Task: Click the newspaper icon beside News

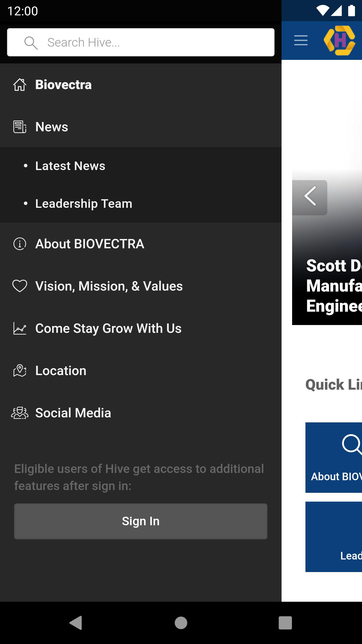Action: pos(20,127)
